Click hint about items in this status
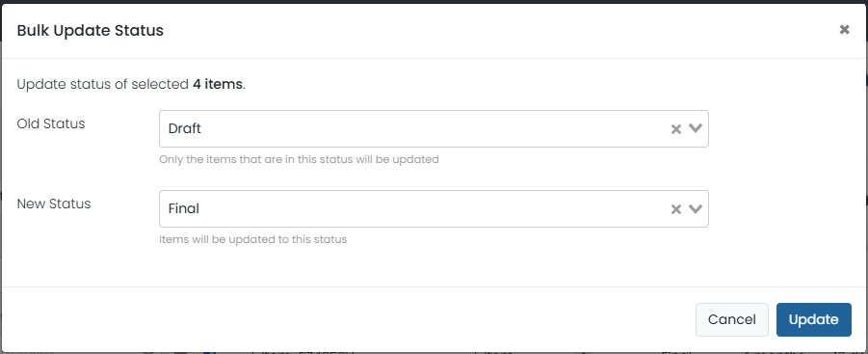 [299, 159]
